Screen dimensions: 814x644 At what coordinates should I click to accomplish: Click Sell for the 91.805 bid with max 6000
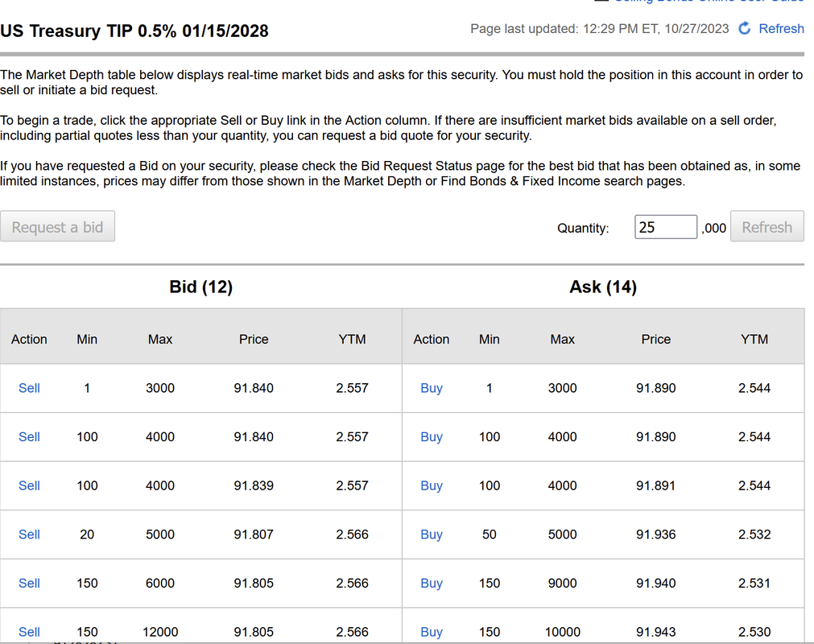click(29, 584)
